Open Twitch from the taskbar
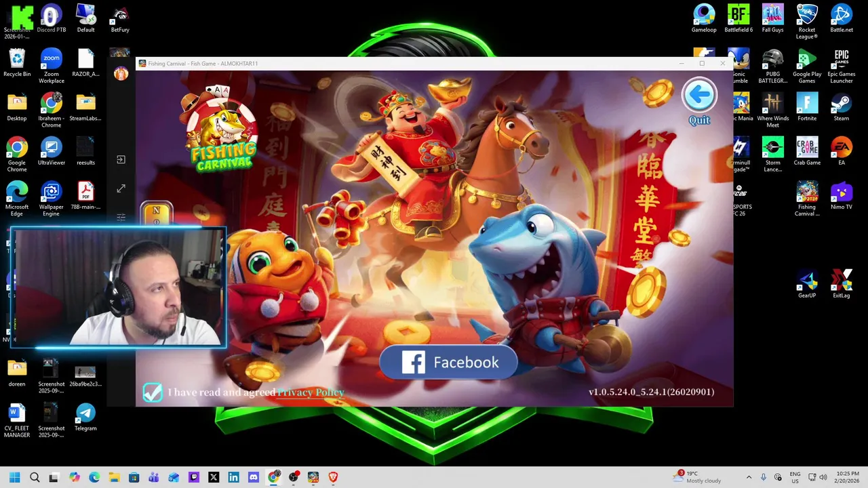The image size is (868, 488). tap(193, 477)
